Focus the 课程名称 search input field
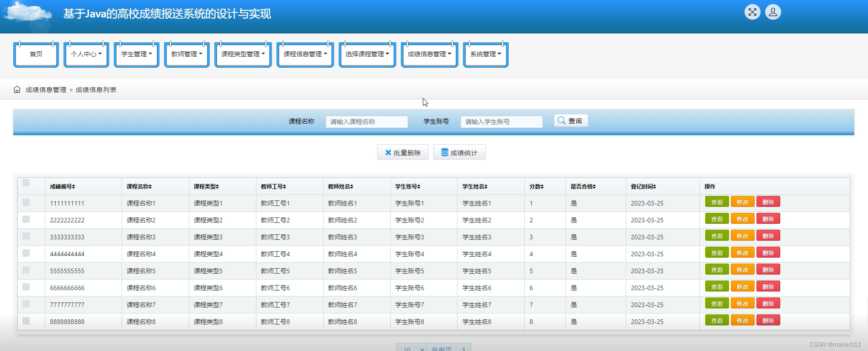This screenshot has height=351, width=868. [367, 121]
